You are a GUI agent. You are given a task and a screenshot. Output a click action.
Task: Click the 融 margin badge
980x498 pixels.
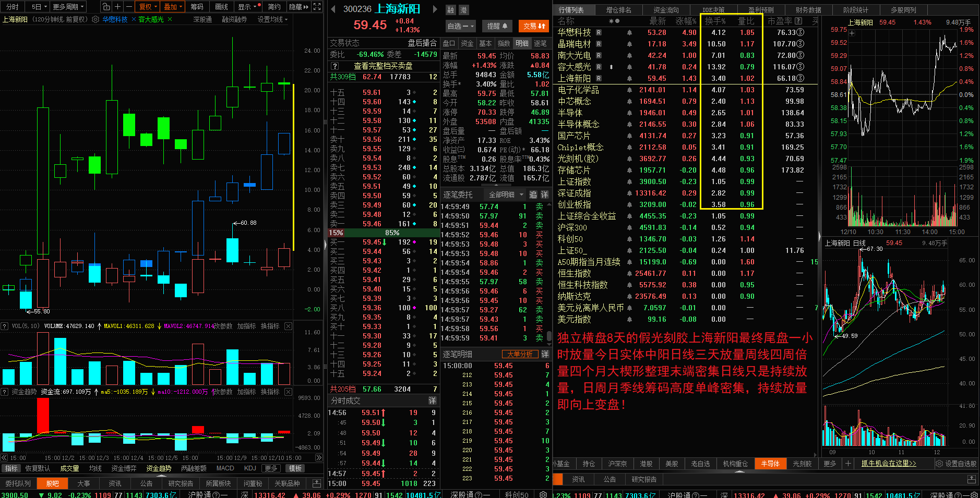click(x=451, y=10)
